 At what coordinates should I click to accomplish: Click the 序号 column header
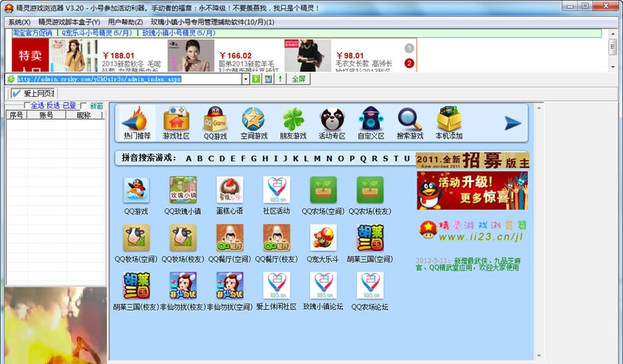click(17, 116)
